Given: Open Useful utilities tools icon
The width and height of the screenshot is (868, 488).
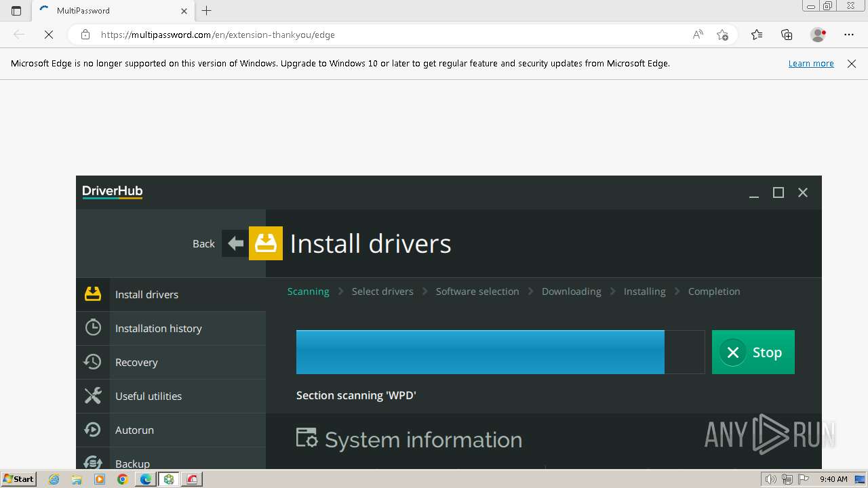Looking at the screenshot, I should point(93,396).
